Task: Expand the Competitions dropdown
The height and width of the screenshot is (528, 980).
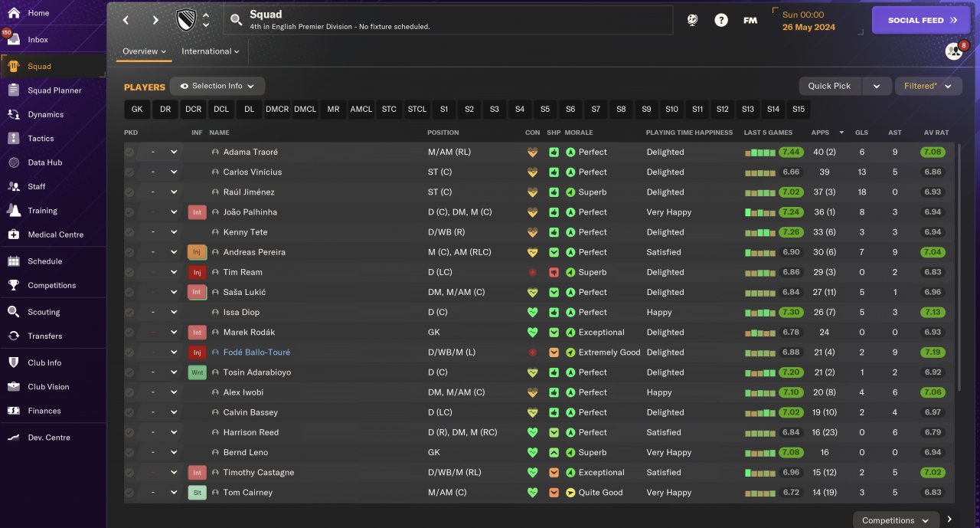Action: 896,520
